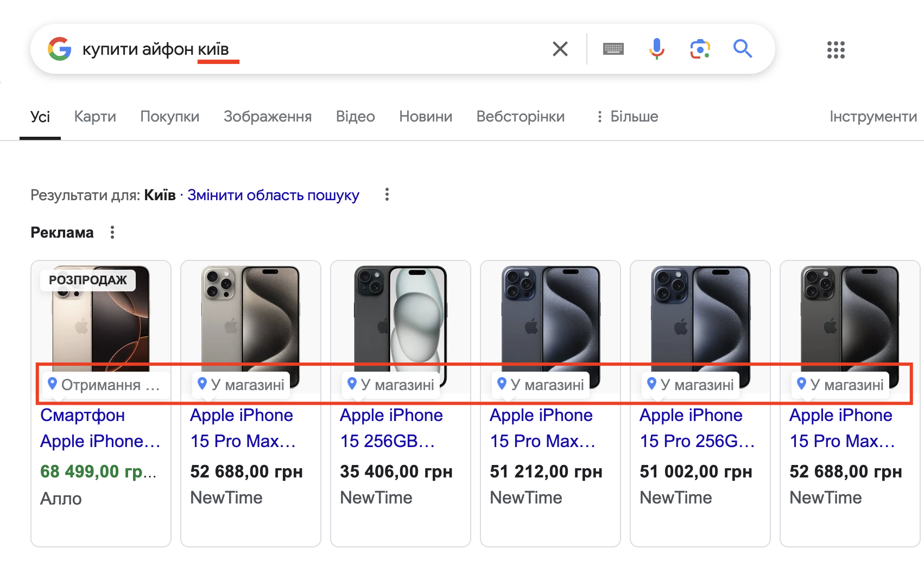Submit search with the magnifying glass icon
This screenshot has width=924, height=561.
[x=743, y=49]
